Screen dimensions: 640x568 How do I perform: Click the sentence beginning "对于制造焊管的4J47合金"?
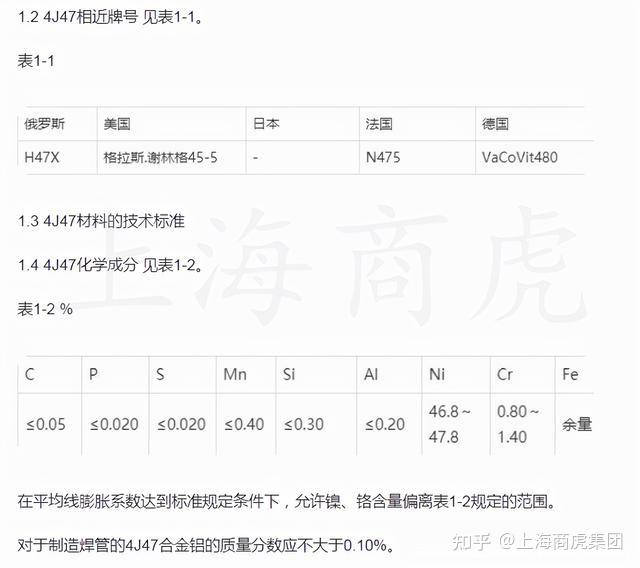[207, 546]
